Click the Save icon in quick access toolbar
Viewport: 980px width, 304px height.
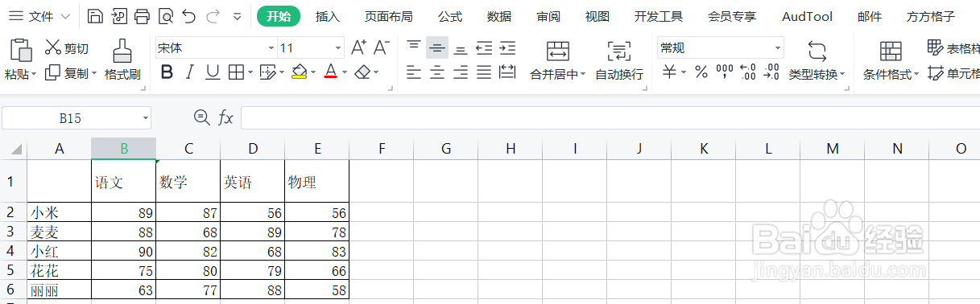pyautogui.click(x=95, y=16)
